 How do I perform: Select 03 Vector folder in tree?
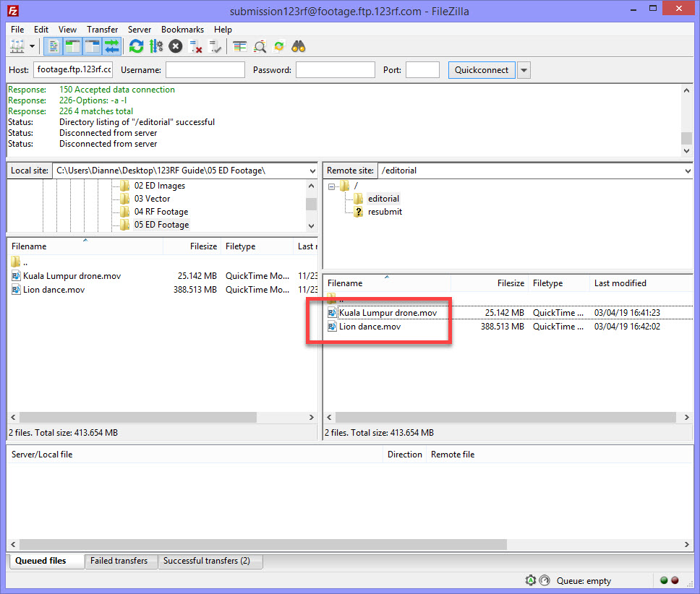coord(152,199)
